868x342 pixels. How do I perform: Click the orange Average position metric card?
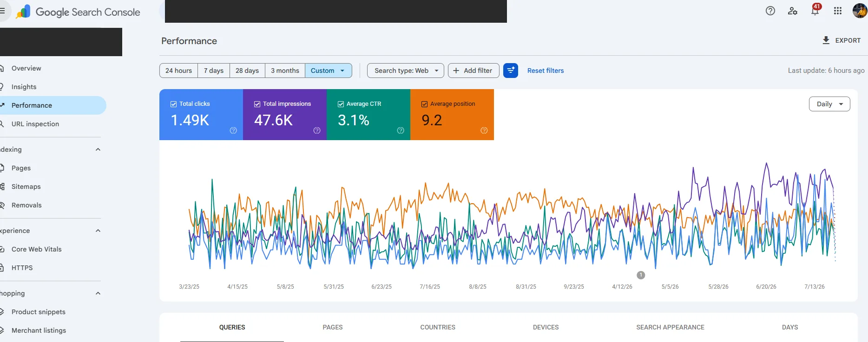[452, 115]
